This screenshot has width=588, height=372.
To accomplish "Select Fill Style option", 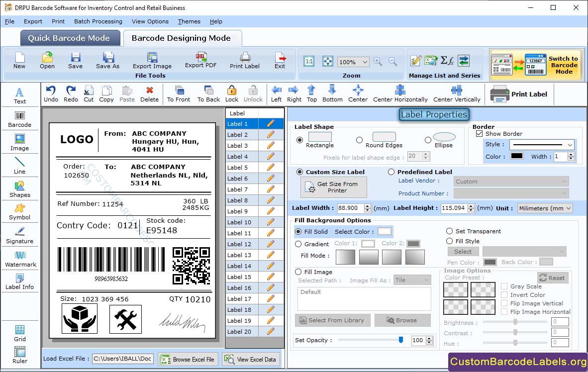I will point(449,241).
